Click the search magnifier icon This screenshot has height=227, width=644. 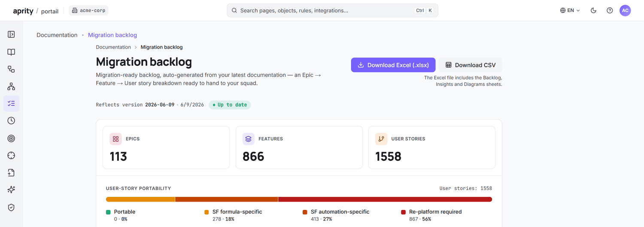point(234,10)
